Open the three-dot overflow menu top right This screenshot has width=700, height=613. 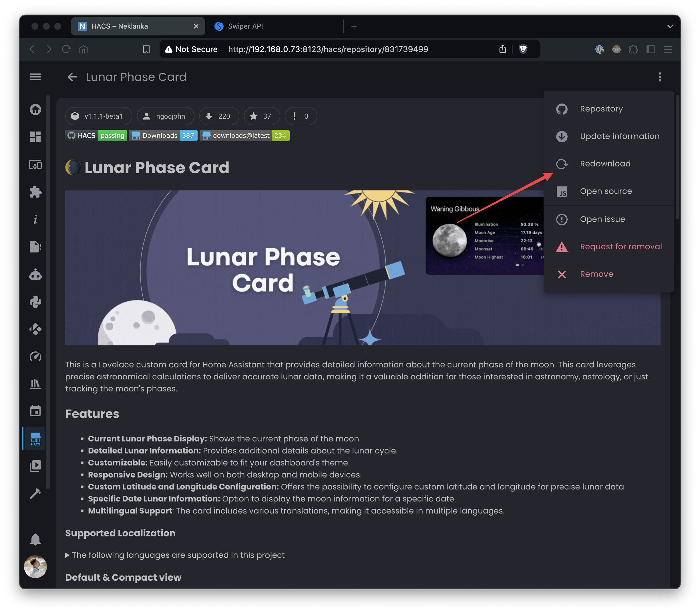pyautogui.click(x=660, y=77)
